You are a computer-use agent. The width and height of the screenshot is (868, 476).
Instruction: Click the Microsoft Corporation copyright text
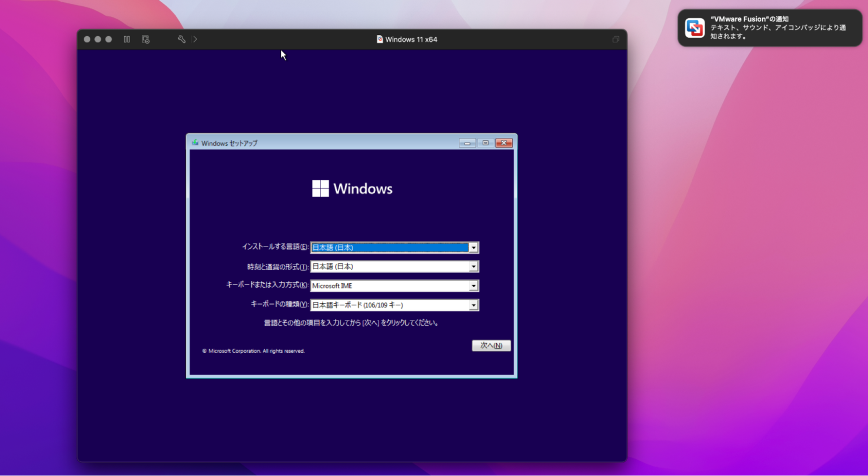[x=253, y=350]
